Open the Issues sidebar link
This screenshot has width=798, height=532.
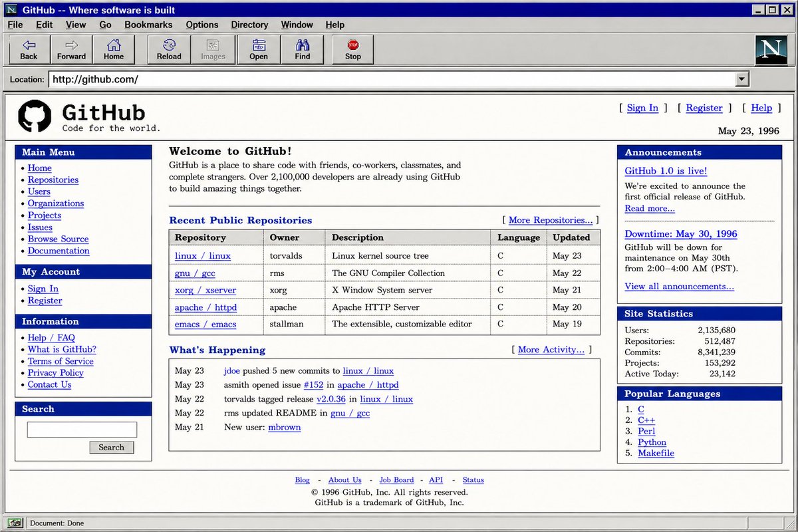point(40,227)
